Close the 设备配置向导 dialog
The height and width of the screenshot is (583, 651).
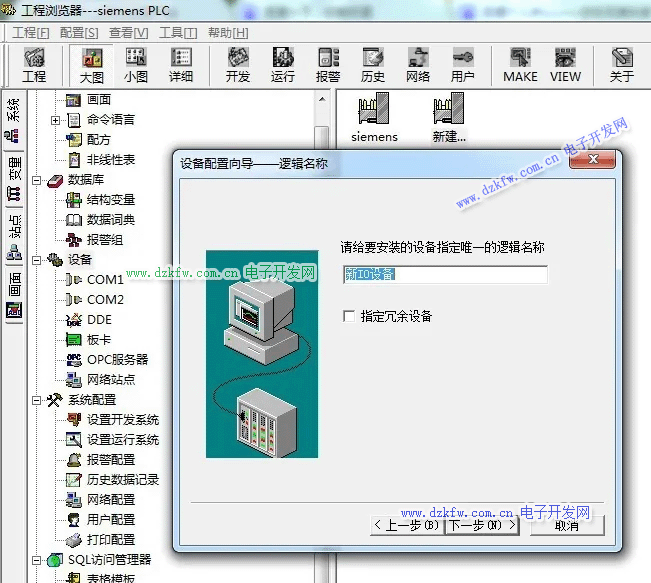click(x=592, y=159)
